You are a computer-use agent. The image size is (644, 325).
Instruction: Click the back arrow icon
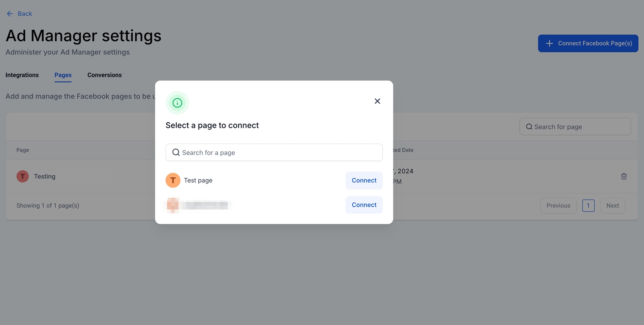(x=10, y=14)
